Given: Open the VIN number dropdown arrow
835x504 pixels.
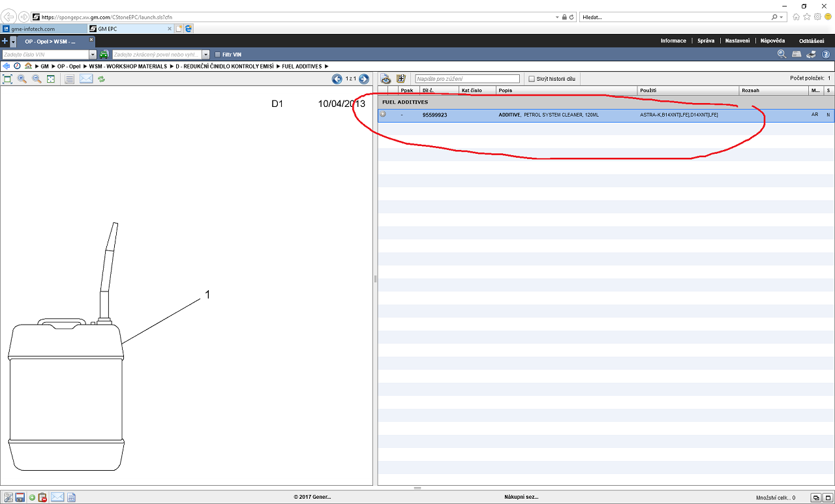Looking at the screenshot, I should coord(93,55).
